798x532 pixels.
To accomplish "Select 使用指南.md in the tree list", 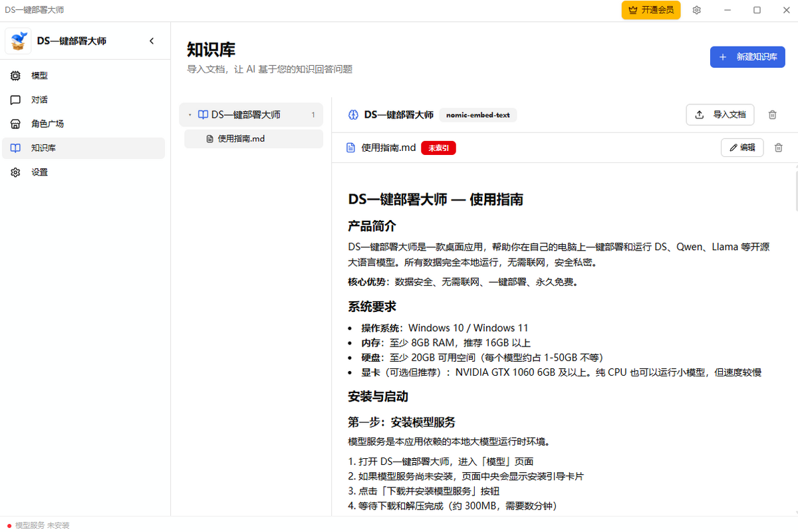I will tap(253, 139).
